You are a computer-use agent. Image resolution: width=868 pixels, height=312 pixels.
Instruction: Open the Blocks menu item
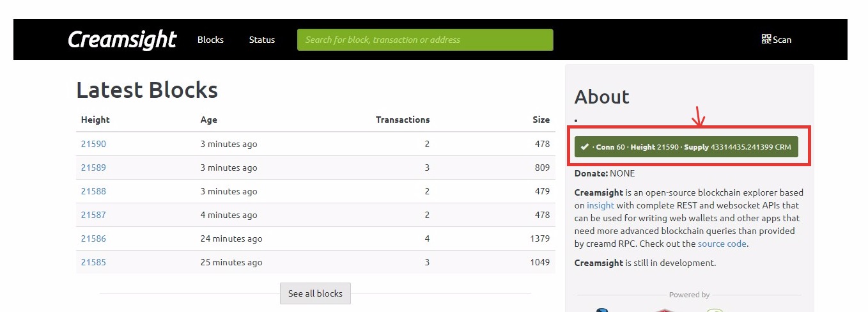click(210, 40)
